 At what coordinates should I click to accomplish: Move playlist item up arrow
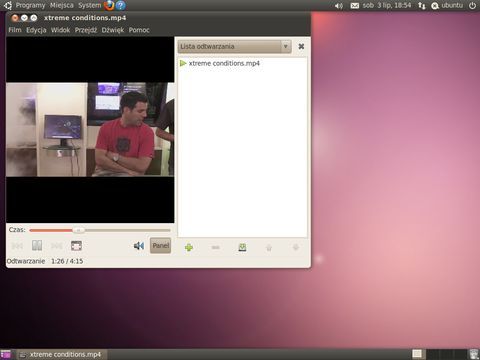coord(269,247)
